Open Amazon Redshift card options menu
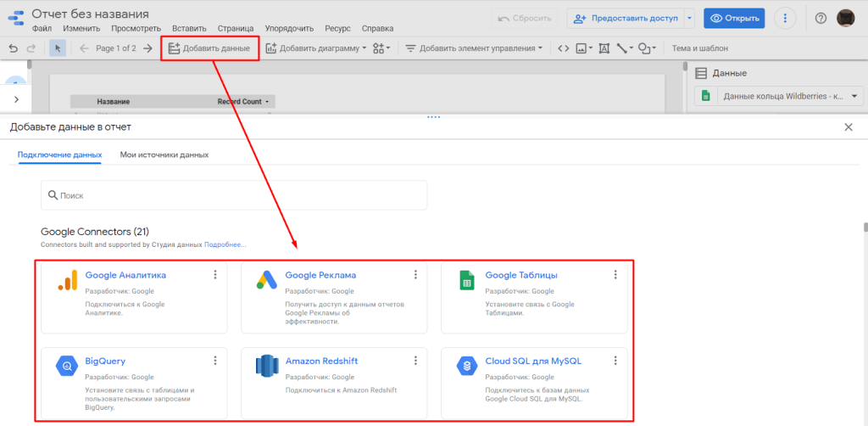The height and width of the screenshot is (426, 868). (415, 361)
